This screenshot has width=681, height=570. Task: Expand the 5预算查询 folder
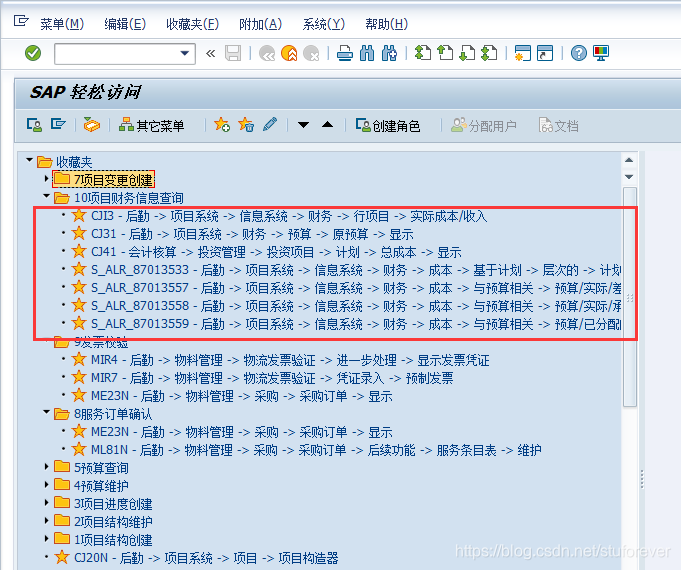tap(46, 467)
